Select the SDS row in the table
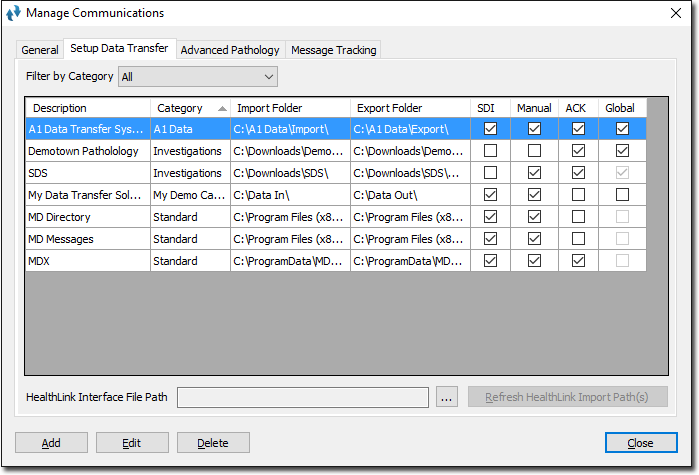 tap(87, 173)
